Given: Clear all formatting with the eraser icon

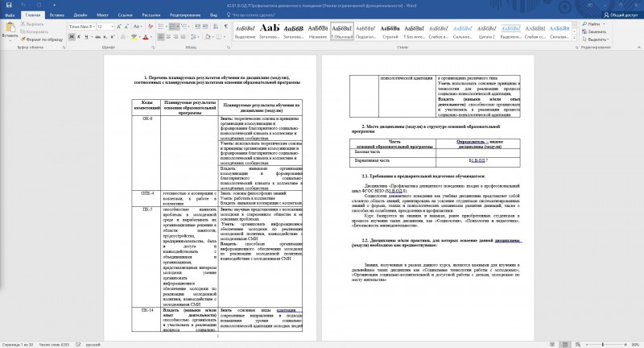Looking at the screenshot, I should (151, 27).
